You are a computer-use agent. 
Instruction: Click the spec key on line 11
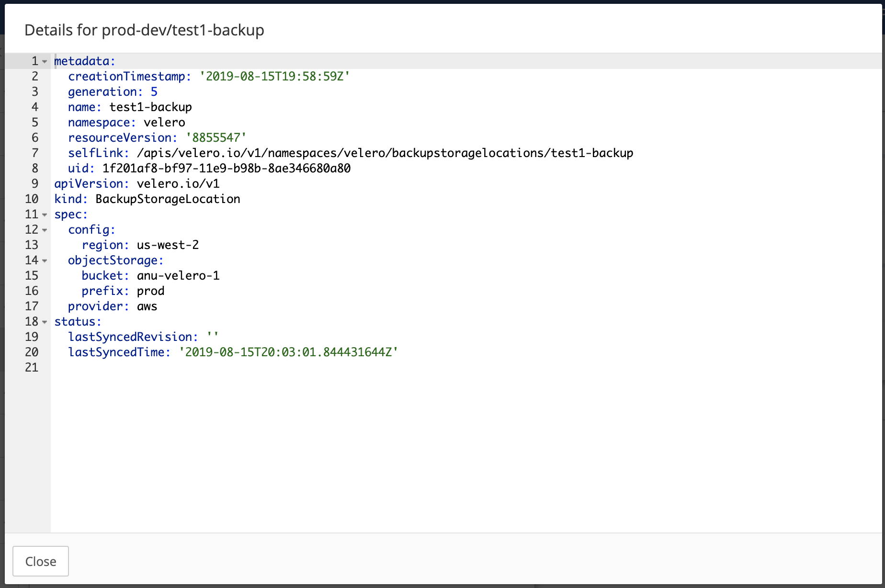tap(71, 215)
